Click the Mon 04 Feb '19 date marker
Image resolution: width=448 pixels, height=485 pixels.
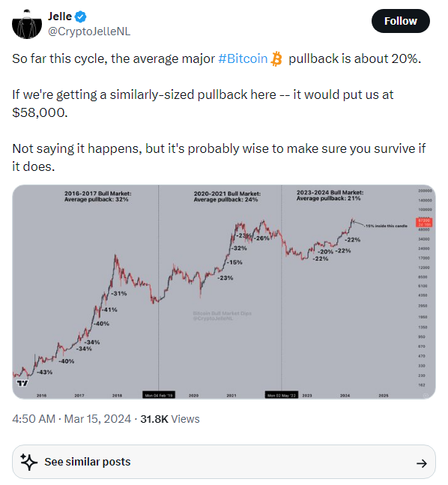pos(159,395)
